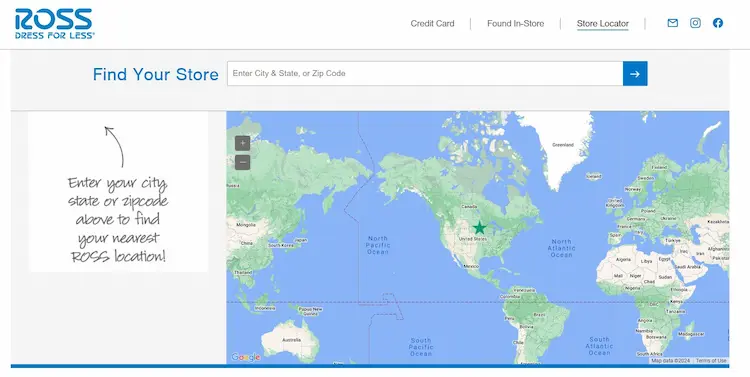Go to the Credit Card page
This screenshot has width=750, height=377.
[432, 23]
